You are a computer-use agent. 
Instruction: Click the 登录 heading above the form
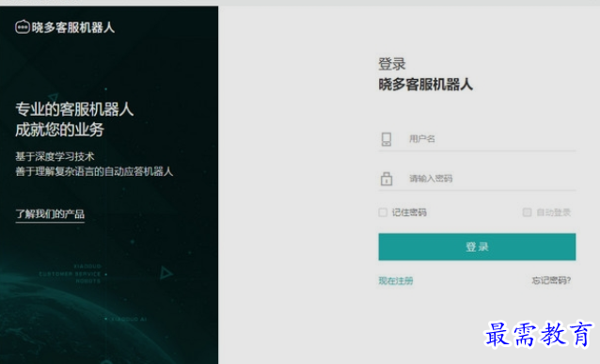tap(392, 64)
